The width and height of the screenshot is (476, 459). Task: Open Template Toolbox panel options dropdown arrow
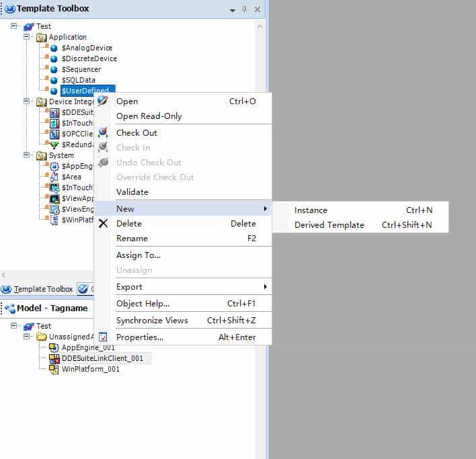coord(232,10)
